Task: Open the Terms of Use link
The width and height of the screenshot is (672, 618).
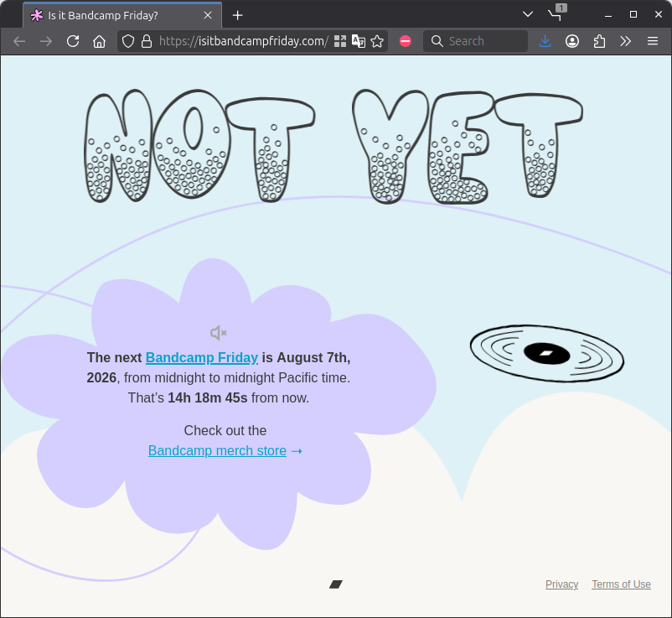Action: pos(622,584)
